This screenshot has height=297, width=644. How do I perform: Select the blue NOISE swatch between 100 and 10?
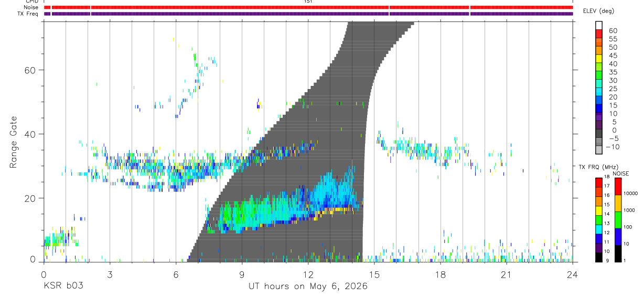pos(618,237)
